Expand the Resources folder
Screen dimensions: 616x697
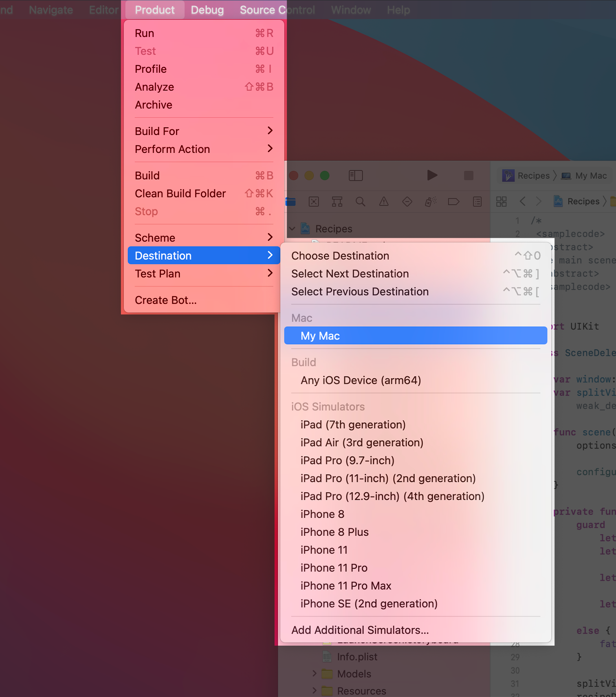(x=314, y=690)
